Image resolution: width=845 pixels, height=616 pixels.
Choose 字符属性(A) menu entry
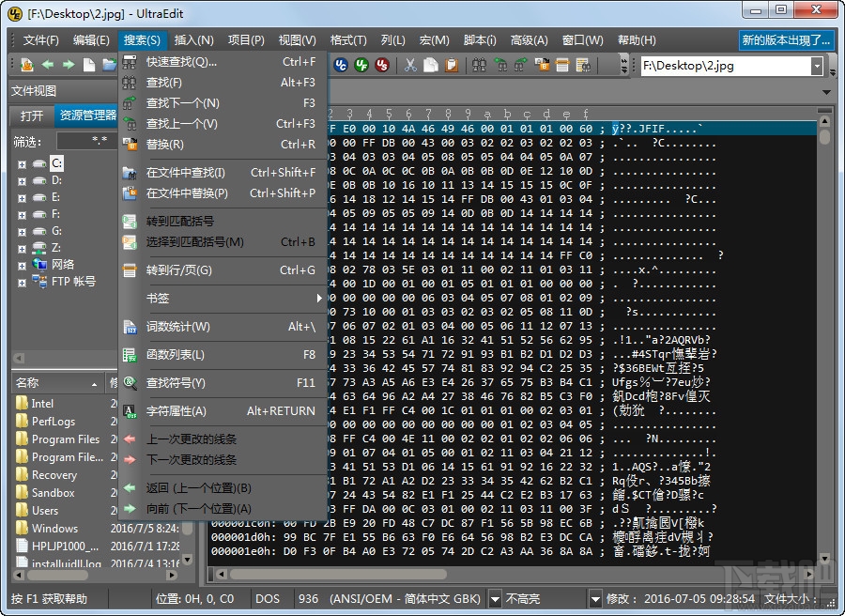223,410
